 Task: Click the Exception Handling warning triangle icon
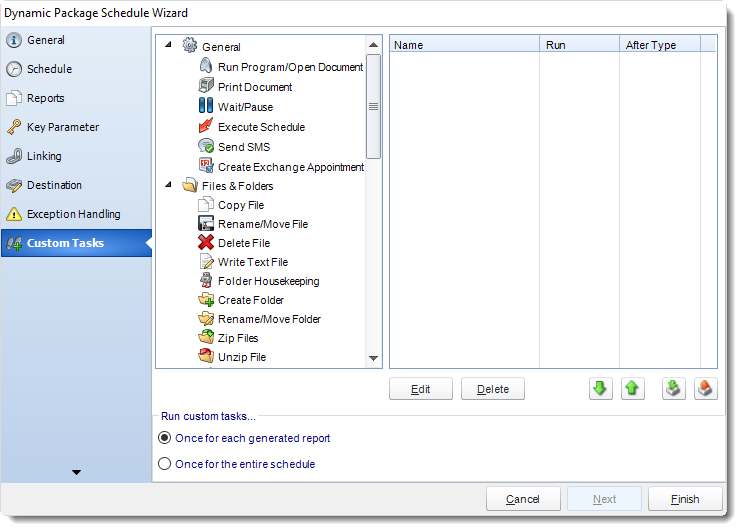[14, 214]
